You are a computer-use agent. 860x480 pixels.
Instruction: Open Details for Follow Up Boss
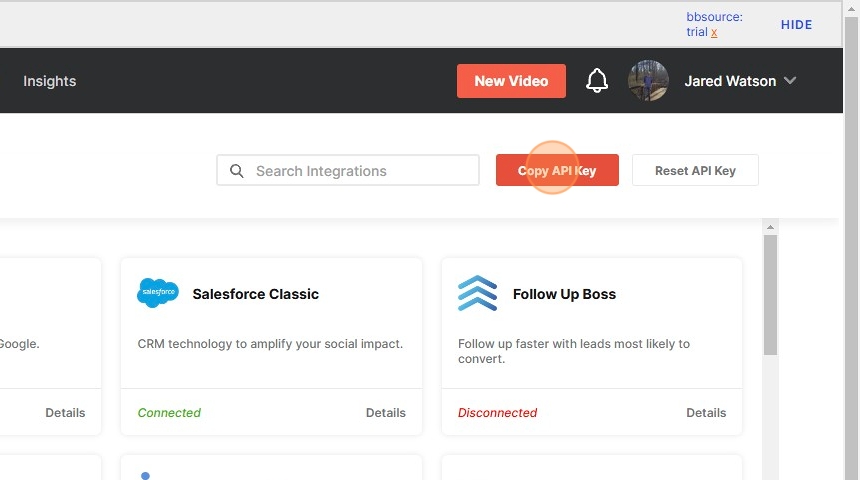coord(706,413)
